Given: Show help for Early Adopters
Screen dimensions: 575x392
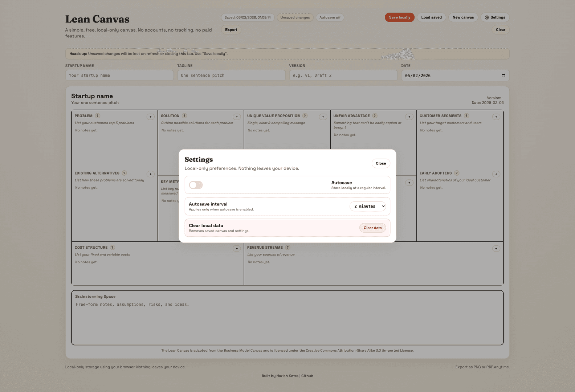Looking at the screenshot, I should coord(457,173).
